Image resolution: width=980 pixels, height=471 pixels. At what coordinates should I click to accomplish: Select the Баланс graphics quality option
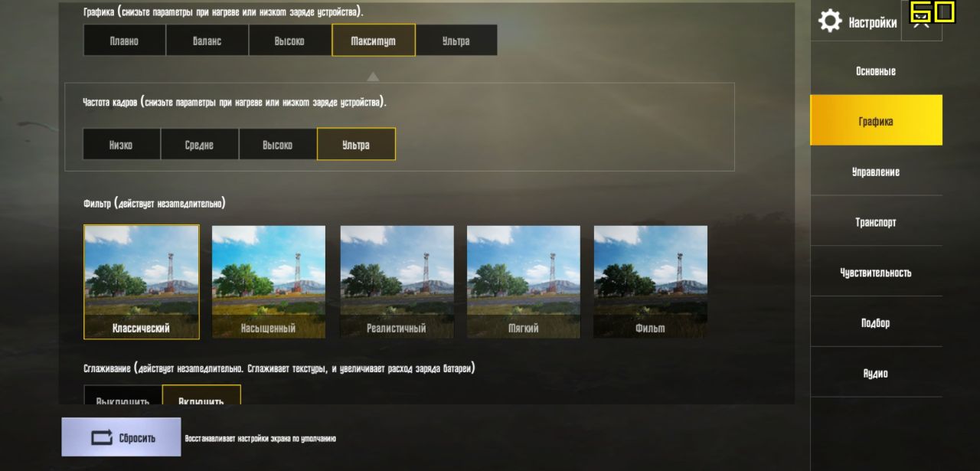tap(207, 41)
